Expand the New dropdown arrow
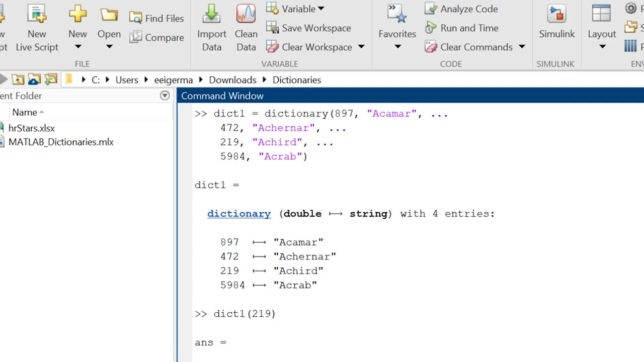The height and width of the screenshot is (362, 644). 77,47
